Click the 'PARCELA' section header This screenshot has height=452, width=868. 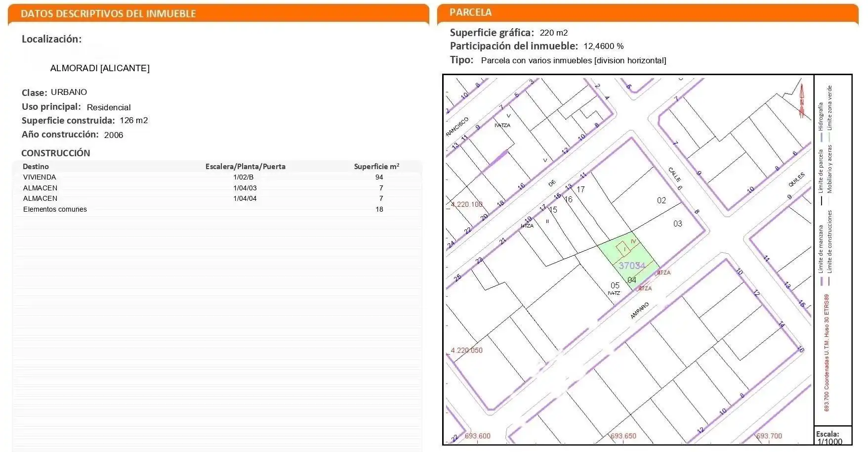pyautogui.click(x=470, y=12)
